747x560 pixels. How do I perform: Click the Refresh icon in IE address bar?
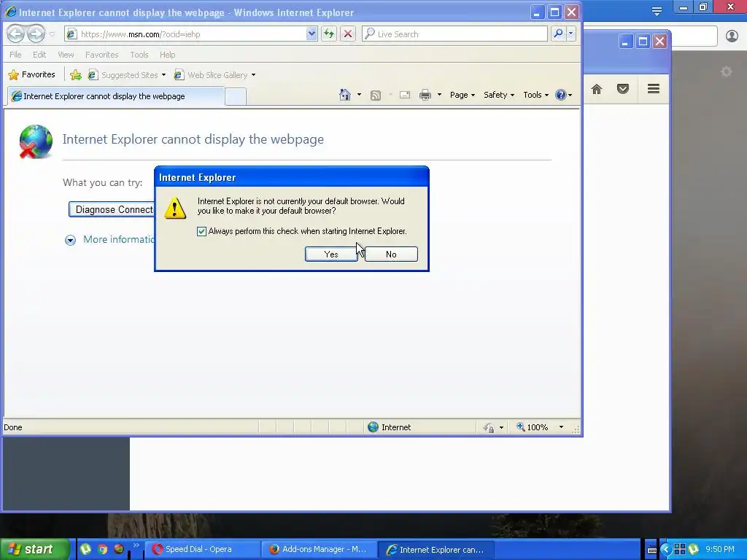coord(329,34)
